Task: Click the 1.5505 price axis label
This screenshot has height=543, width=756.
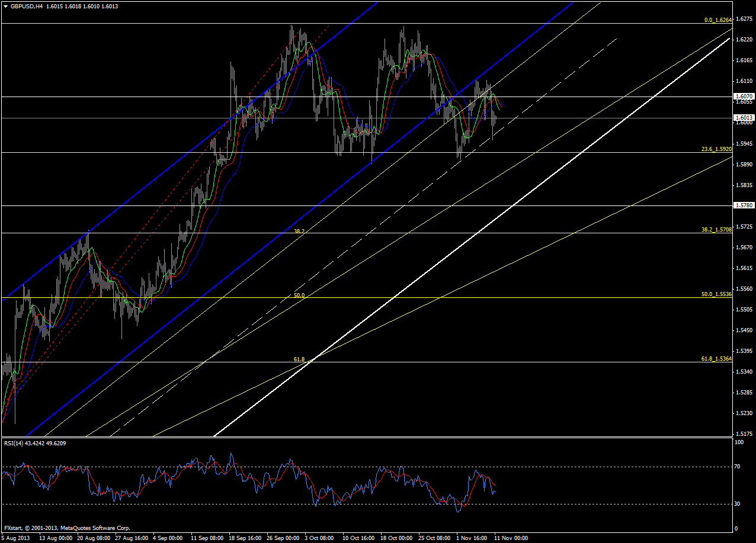Action: coord(745,310)
